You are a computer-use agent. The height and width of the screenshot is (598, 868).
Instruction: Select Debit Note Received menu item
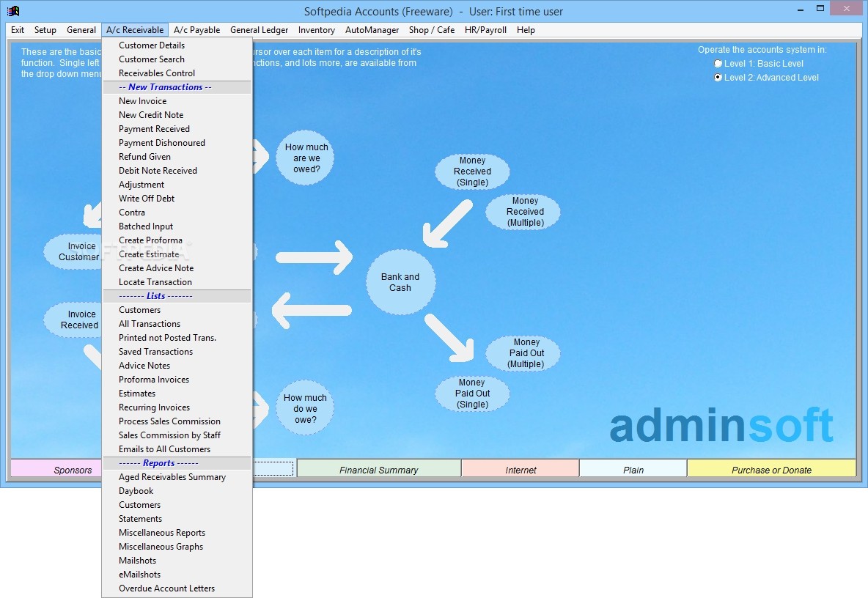pyautogui.click(x=177, y=170)
